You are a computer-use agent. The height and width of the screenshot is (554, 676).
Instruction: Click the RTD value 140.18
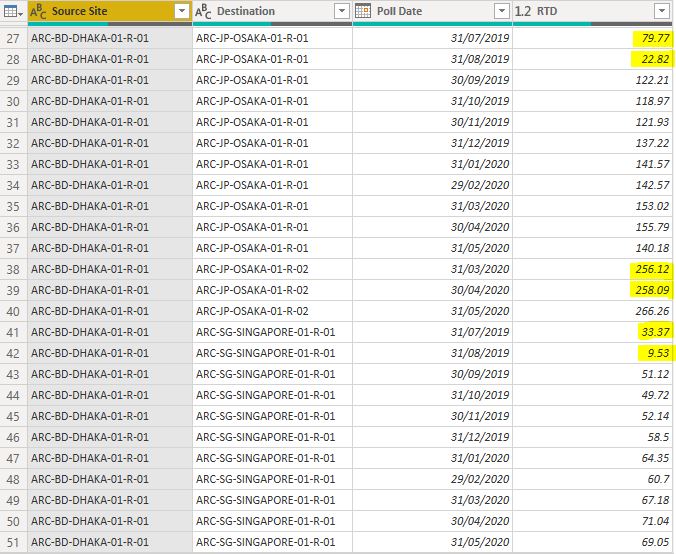click(653, 248)
